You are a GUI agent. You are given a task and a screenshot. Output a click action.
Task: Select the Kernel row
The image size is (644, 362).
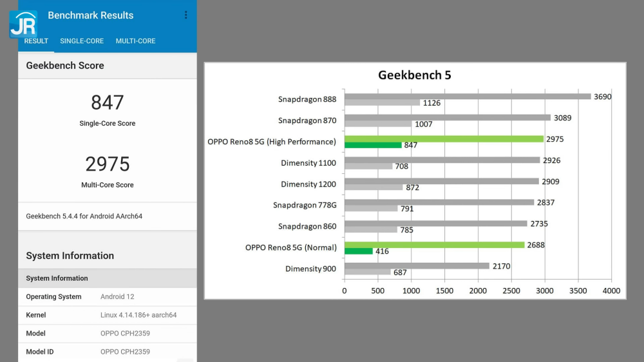pyautogui.click(x=107, y=316)
